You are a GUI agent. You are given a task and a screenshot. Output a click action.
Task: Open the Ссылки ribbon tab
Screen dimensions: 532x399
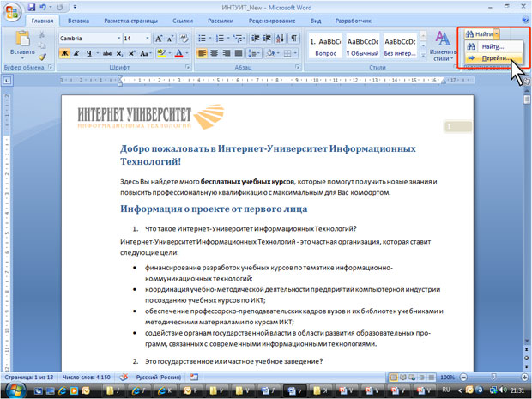[183, 21]
